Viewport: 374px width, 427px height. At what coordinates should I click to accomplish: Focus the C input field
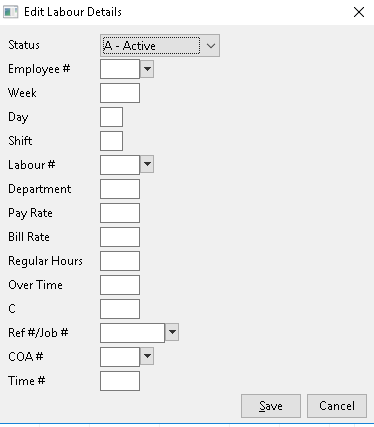[x=120, y=309]
